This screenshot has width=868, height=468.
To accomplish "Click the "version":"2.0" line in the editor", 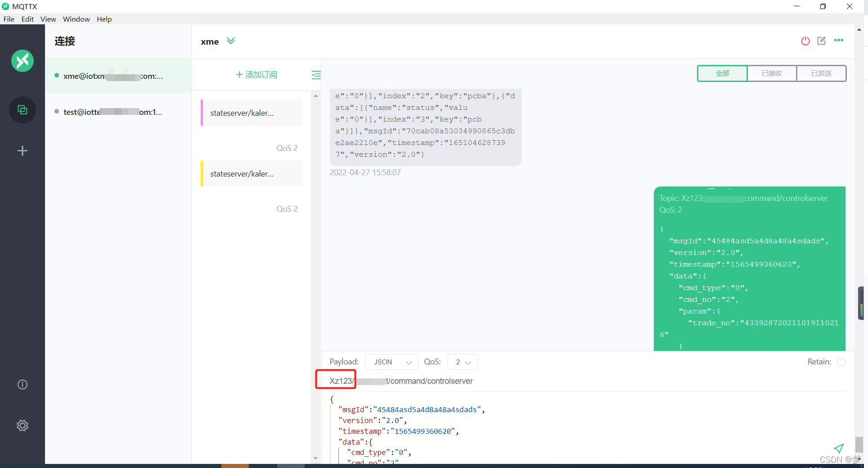I will click(x=373, y=420).
